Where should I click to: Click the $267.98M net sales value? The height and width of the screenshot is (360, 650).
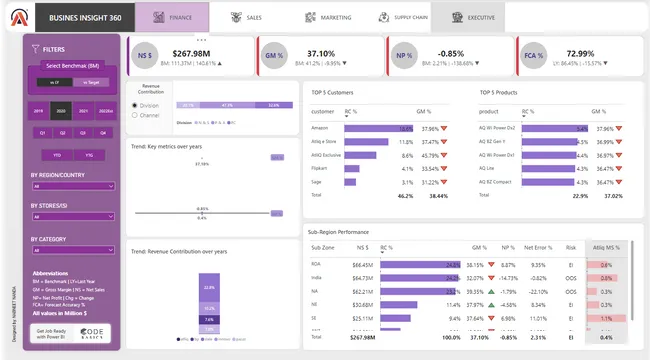(191, 54)
